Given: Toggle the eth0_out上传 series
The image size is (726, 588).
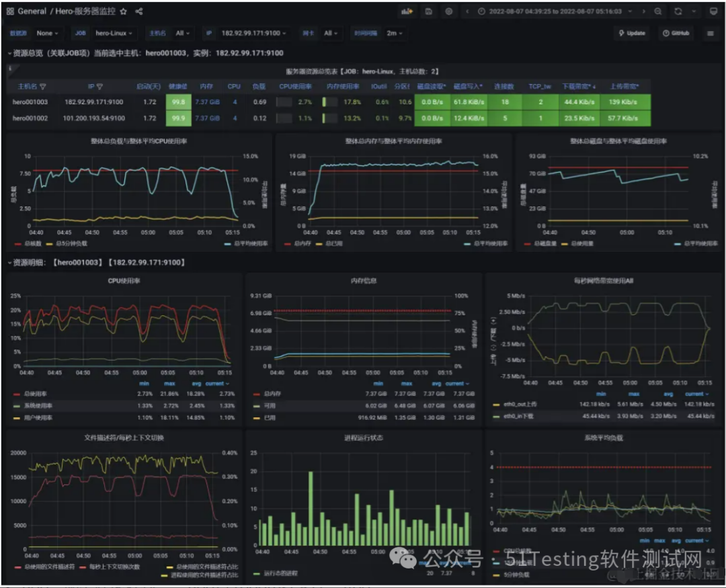Looking at the screenshot, I should tap(520, 405).
